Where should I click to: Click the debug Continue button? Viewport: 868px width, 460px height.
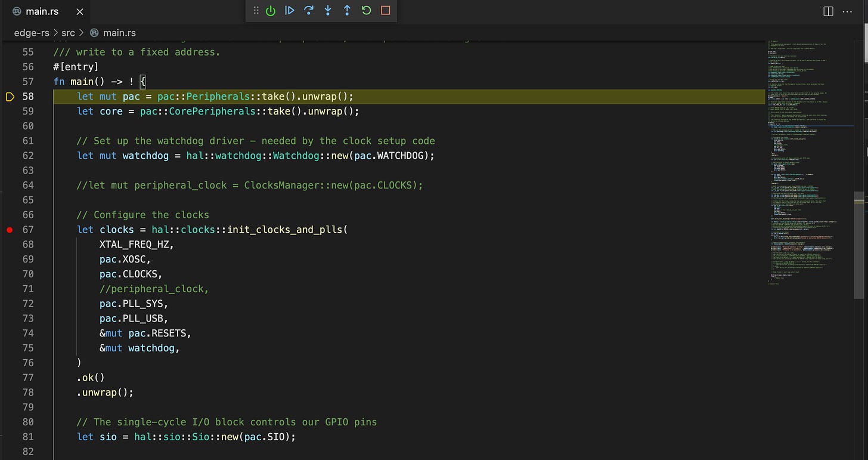tap(290, 10)
